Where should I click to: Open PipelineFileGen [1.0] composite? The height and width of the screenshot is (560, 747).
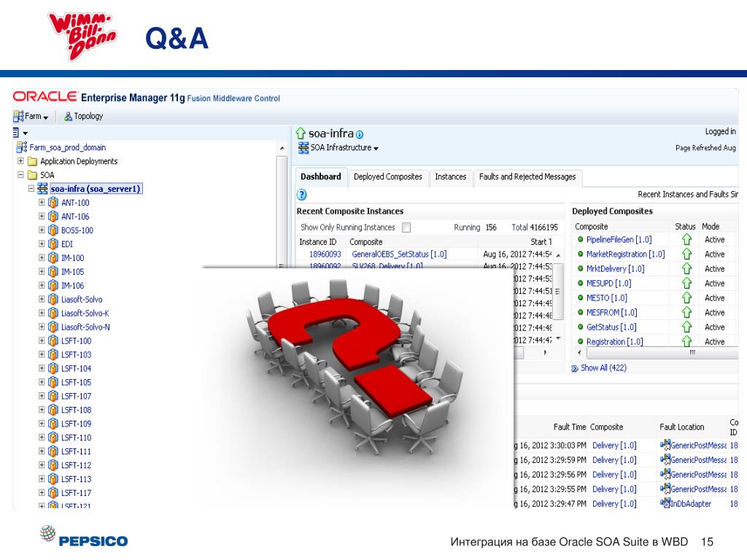coord(619,239)
